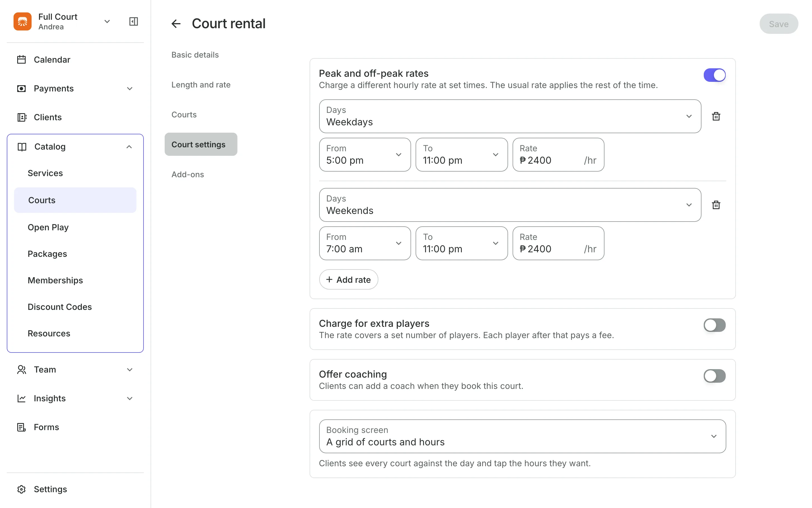Collapse the sidebar panel icon
Viewport: 812px width, 508px height.
tap(134, 21)
